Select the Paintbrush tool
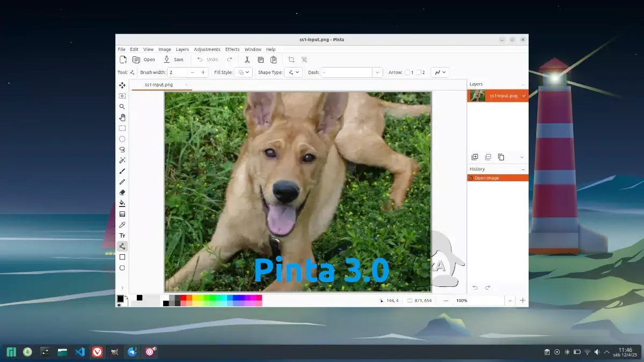This screenshot has height=362, width=644. tap(122, 171)
